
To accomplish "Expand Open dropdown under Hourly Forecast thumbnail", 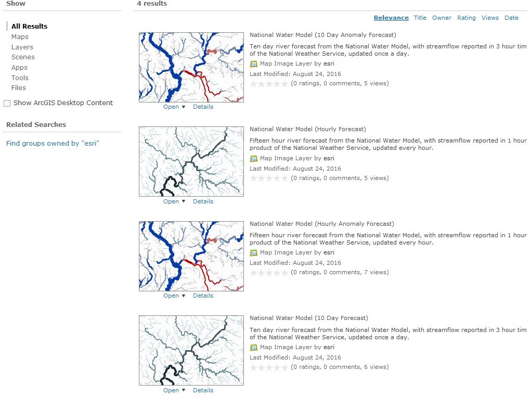I will click(x=183, y=202).
